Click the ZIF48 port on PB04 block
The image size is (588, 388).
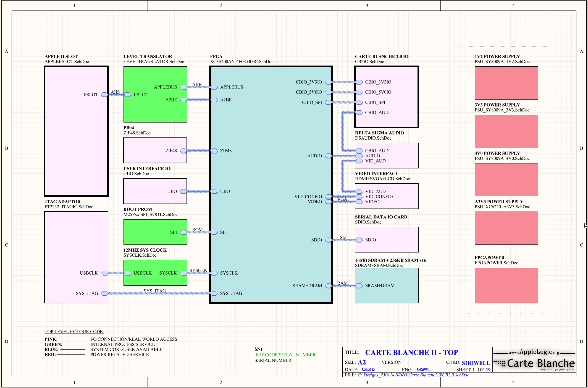point(183,151)
